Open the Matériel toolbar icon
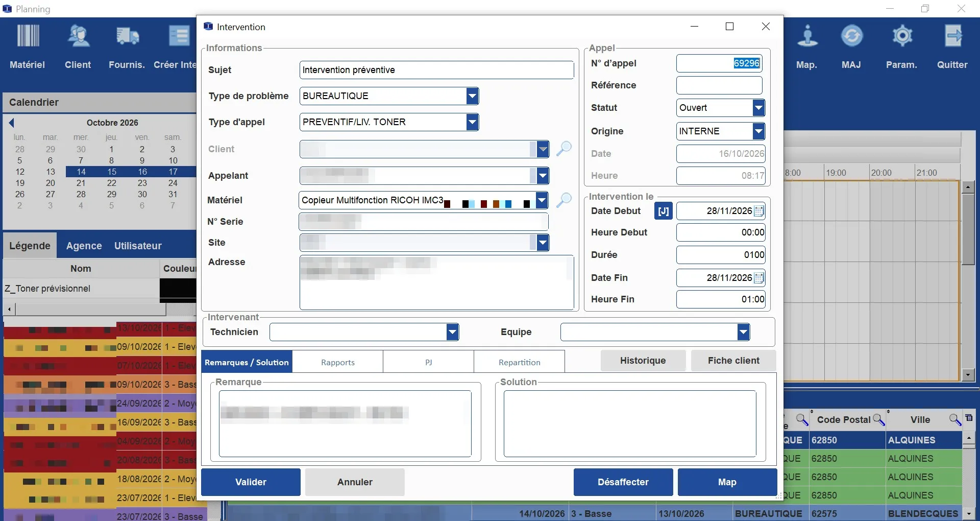This screenshot has width=980, height=521. 28,47
